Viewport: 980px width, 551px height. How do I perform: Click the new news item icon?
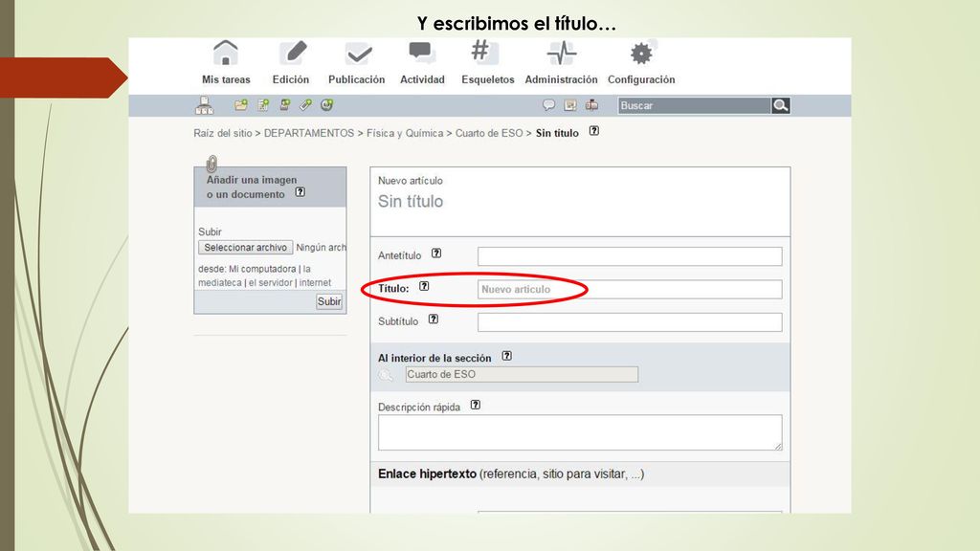tap(284, 105)
